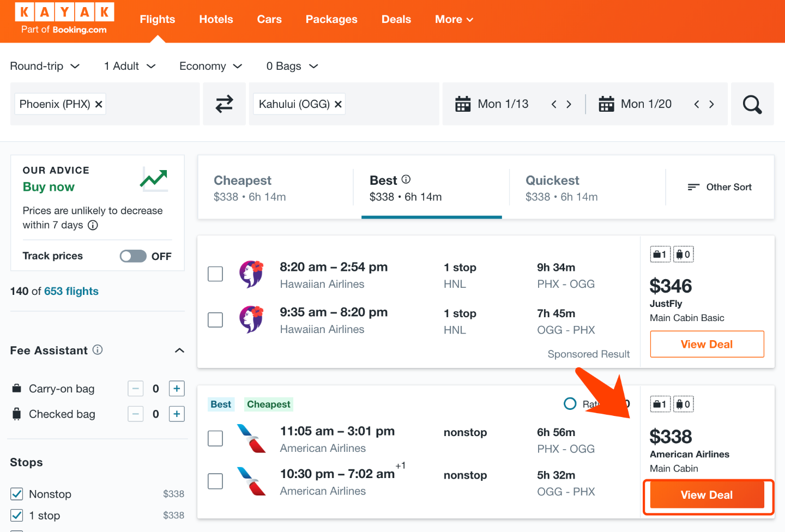Click baggage icons on the $346 deal
The width and height of the screenshot is (785, 532).
[x=672, y=254]
